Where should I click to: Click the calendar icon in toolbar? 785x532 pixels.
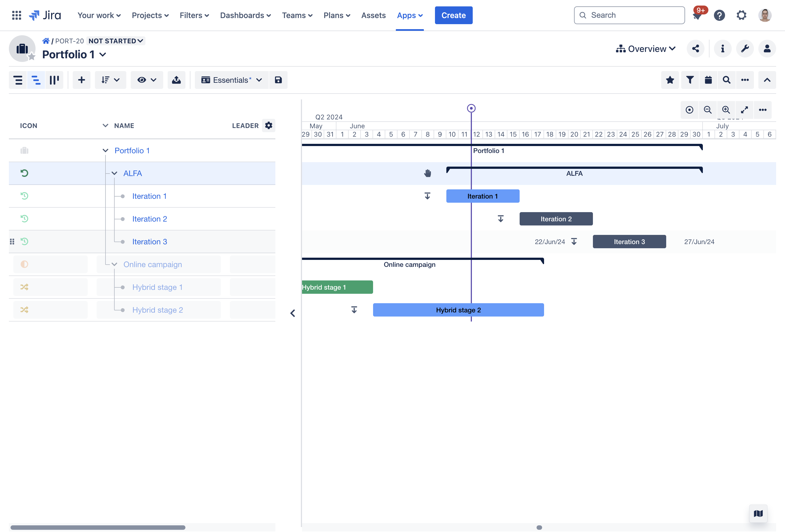(x=708, y=80)
